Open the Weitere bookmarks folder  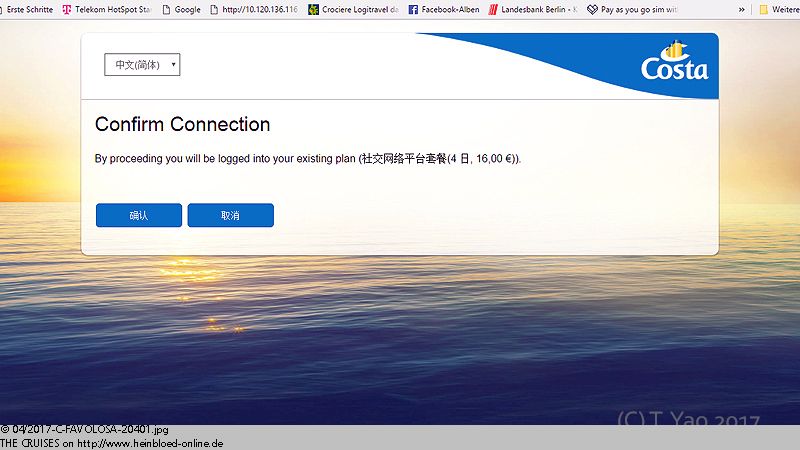779,9
